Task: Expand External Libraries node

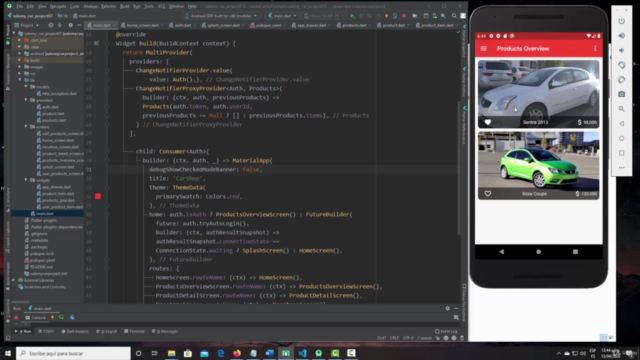Action: click(14, 280)
